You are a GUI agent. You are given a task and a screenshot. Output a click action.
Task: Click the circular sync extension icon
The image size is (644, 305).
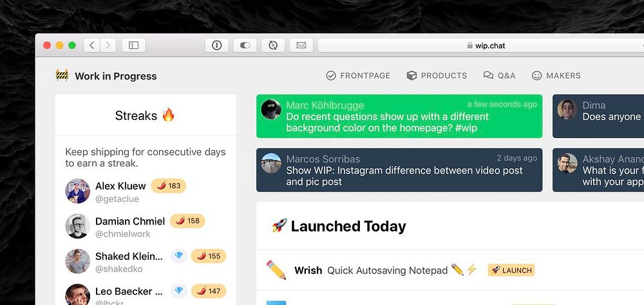(x=273, y=45)
